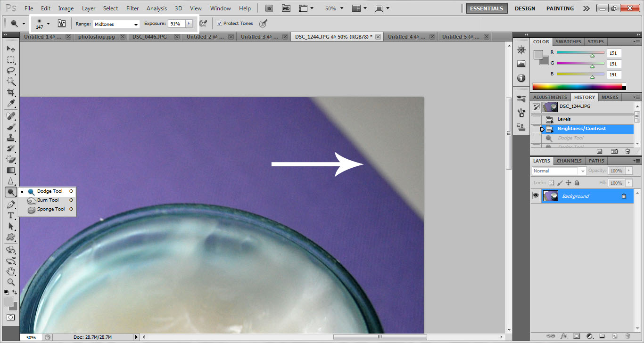Select the Lasso tool
Viewport: 644px width, 343px height.
tap(10, 71)
